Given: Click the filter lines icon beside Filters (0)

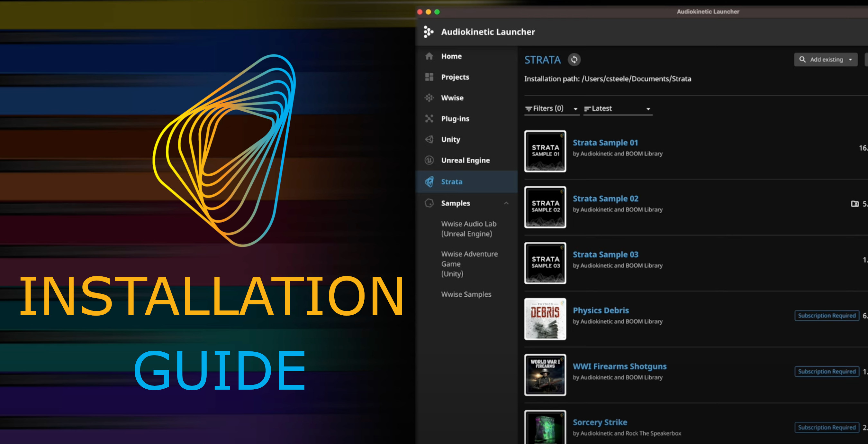Looking at the screenshot, I should click(x=528, y=108).
